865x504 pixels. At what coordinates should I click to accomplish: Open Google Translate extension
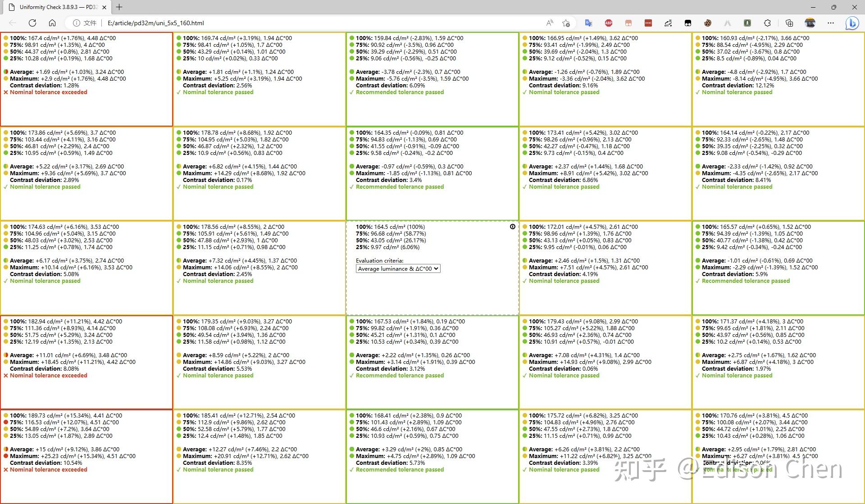click(588, 23)
